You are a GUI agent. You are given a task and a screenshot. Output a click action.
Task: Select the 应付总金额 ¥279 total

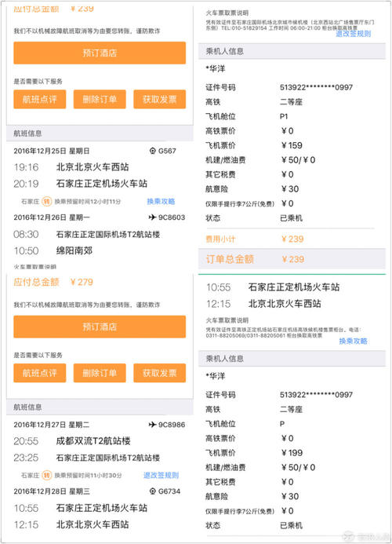[53, 282]
